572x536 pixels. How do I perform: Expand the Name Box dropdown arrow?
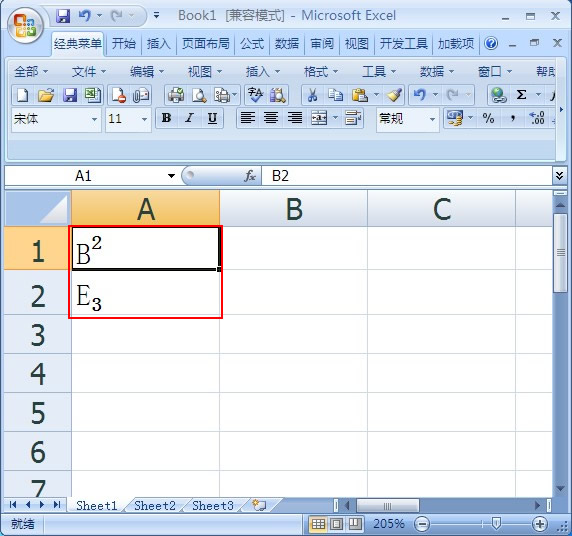point(171,176)
